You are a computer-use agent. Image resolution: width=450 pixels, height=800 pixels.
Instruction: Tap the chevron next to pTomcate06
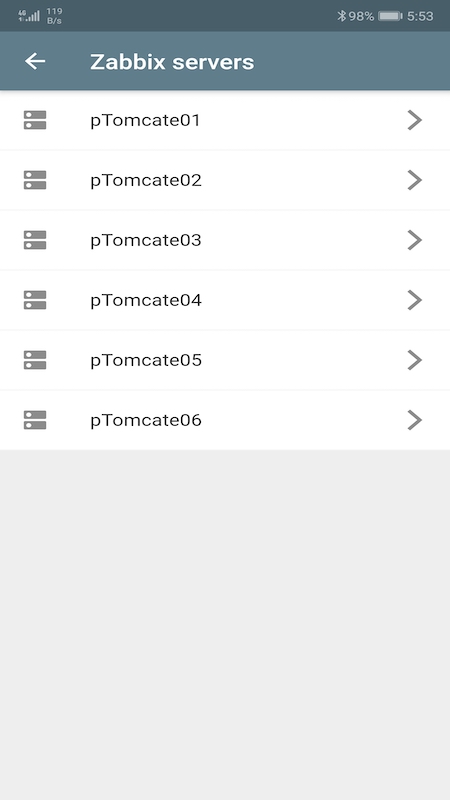[x=415, y=420]
